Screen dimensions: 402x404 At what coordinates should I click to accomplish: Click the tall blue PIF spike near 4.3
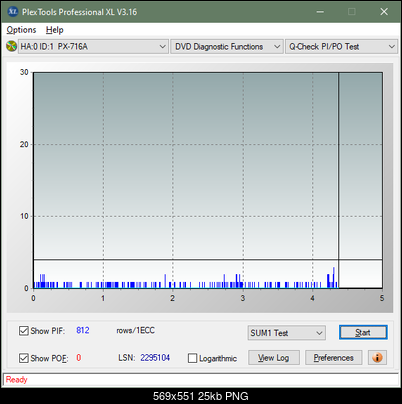click(334, 277)
